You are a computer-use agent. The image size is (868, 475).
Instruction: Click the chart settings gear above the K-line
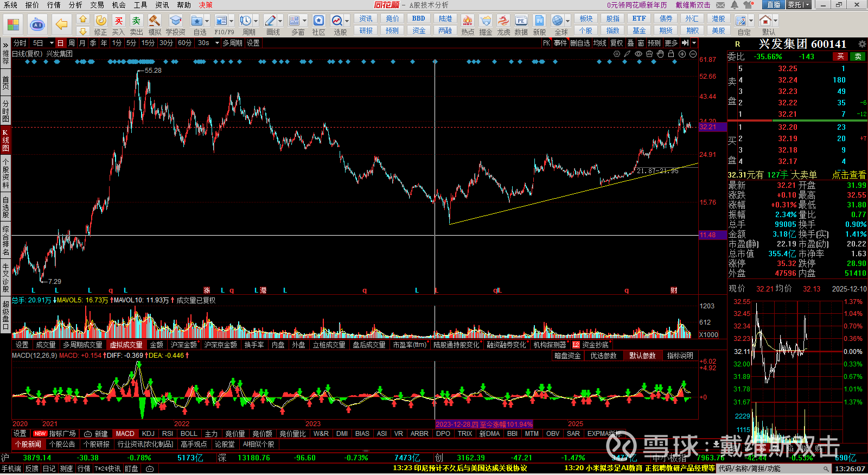point(617,54)
